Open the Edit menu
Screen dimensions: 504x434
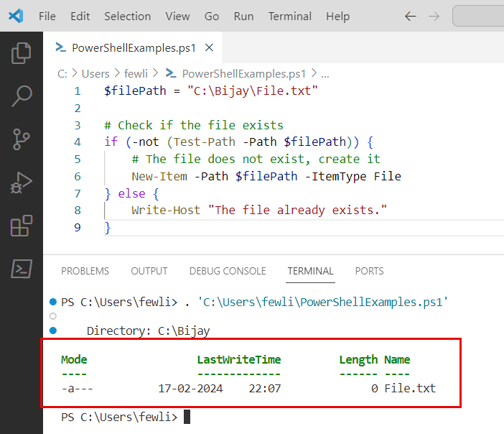(x=80, y=16)
